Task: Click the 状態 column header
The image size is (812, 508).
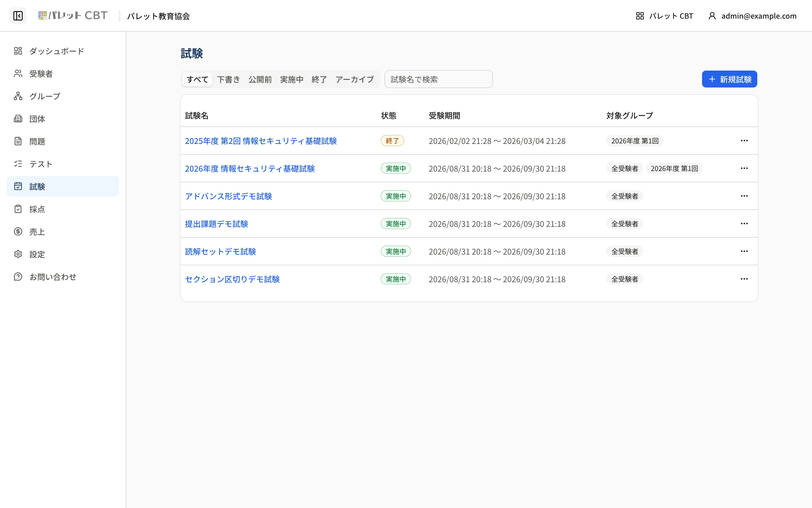Action: pos(389,116)
